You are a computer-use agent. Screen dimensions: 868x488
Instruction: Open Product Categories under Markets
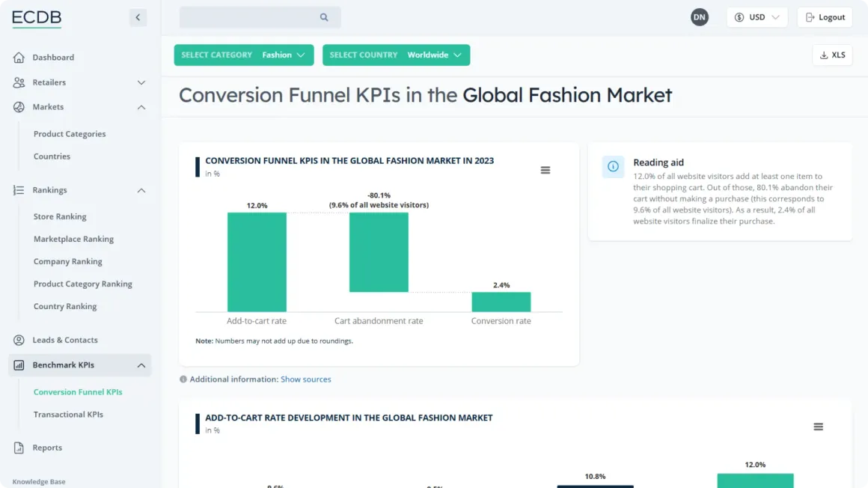click(x=69, y=134)
